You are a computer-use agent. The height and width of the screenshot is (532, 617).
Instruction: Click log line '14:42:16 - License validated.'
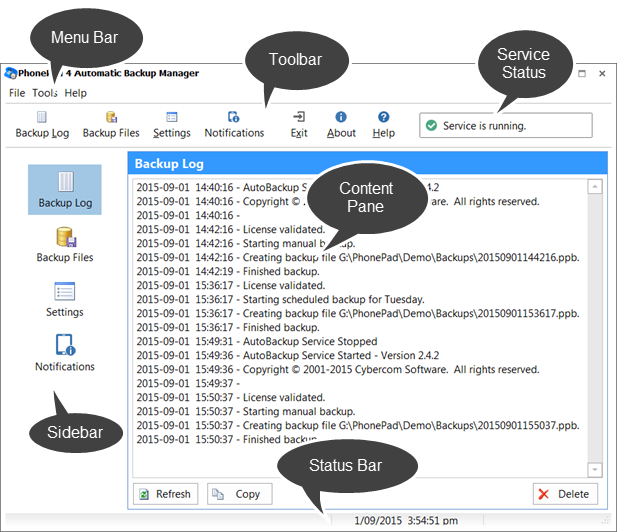coord(231,229)
